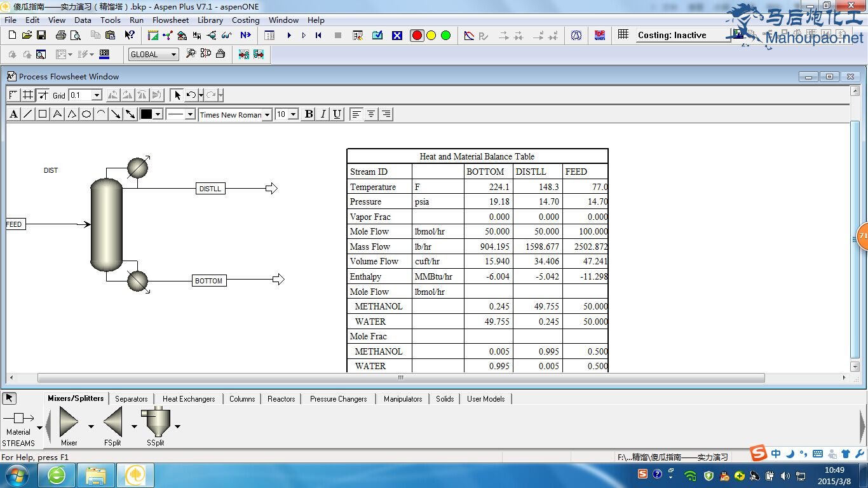Select the rectangle drawing tool
The width and height of the screenshot is (868, 488).
pos(43,114)
